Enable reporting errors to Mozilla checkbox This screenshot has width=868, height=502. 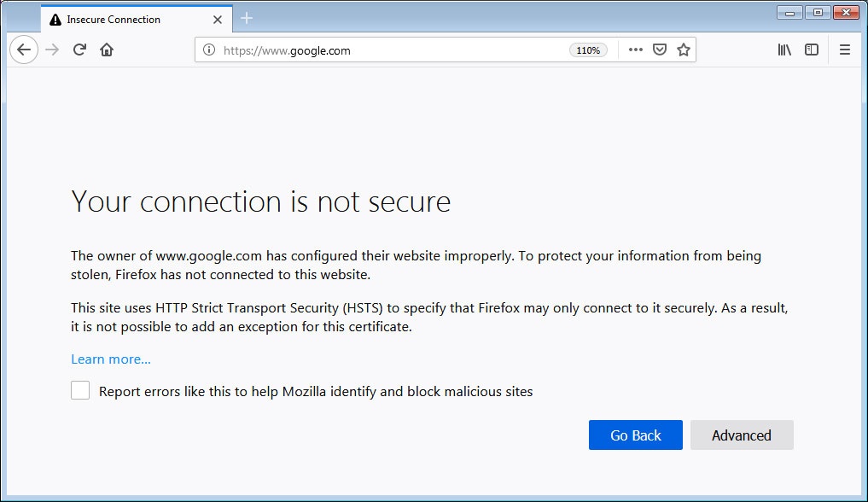pos(80,390)
